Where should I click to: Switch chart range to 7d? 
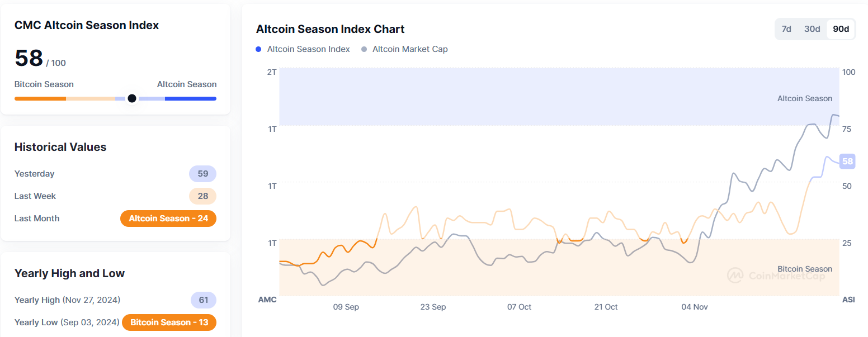coord(786,29)
